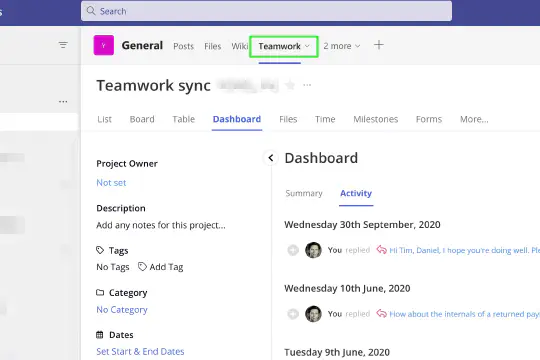Click the No Tags text
Image resolution: width=540 pixels, height=360 pixels.
click(113, 267)
